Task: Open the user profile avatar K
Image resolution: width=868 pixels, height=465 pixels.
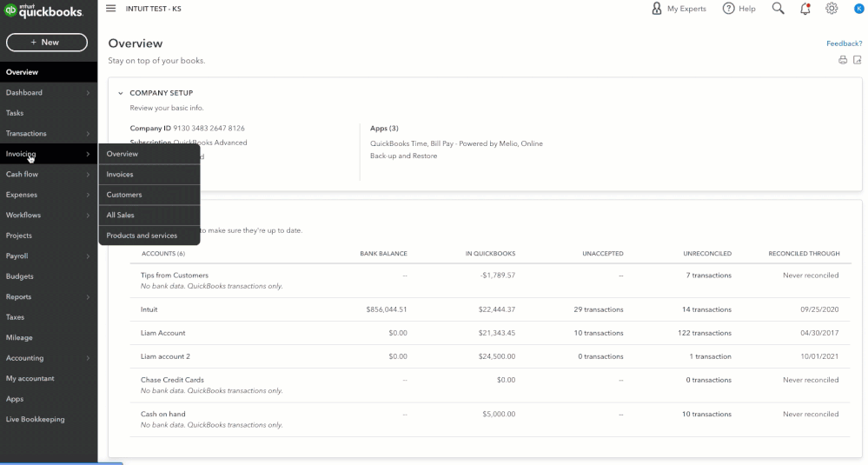Action: click(x=858, y=9)
